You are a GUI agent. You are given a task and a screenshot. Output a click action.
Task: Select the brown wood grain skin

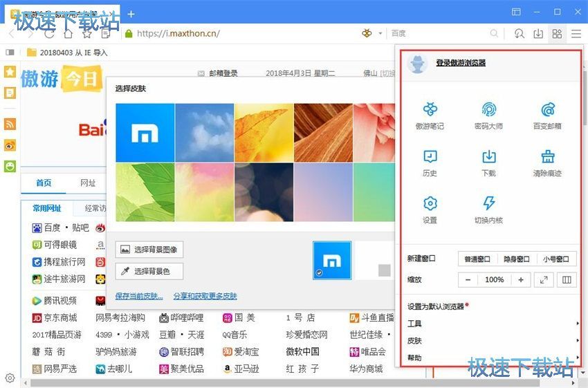323,133
